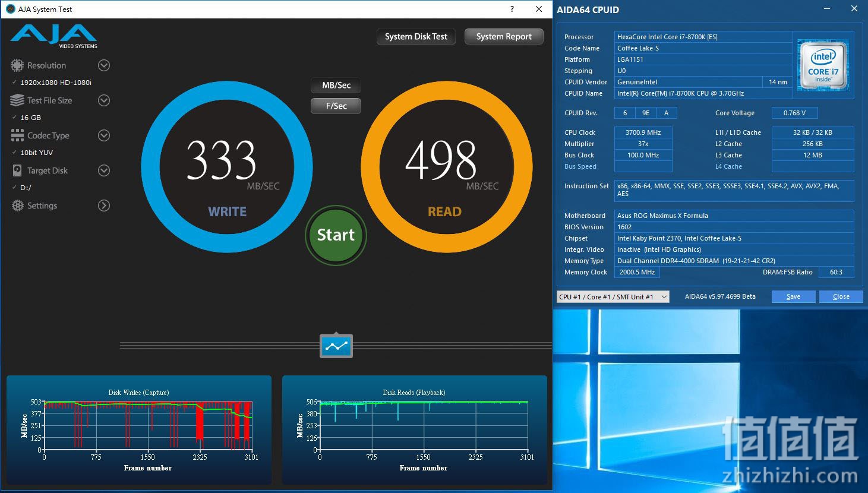Screen dimensions: 868x493
Task: Click the Chipset Intel Kaby Point Z370 field
Action: (734, 238)
